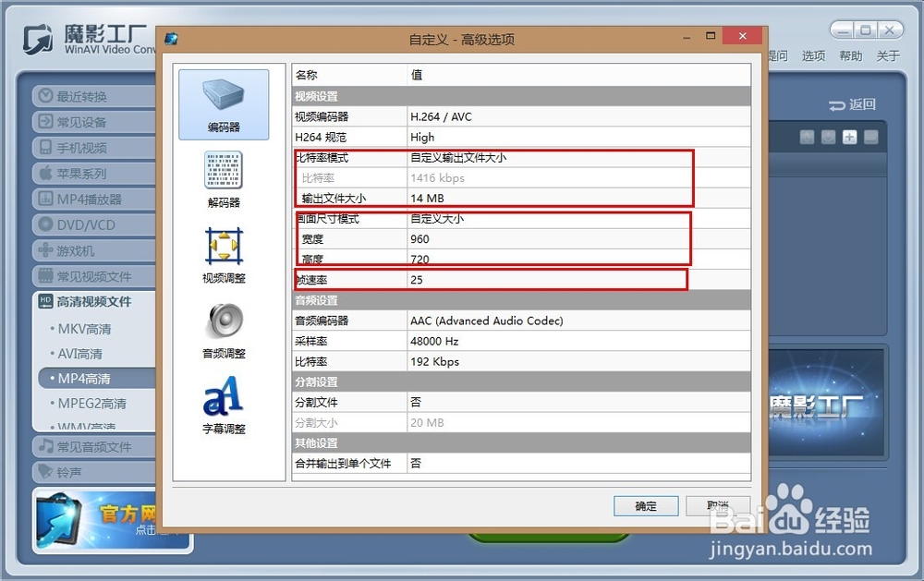This screenshot has width=924, height=581.
Task: Select the 编码器 encoder icon
Action: coord(224,104)
